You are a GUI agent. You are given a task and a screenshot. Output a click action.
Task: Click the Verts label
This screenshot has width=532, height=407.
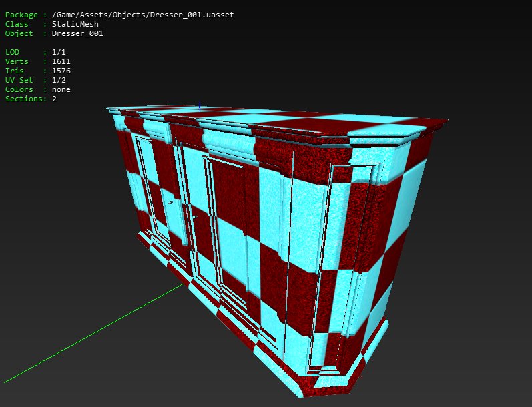pos(17,61)
